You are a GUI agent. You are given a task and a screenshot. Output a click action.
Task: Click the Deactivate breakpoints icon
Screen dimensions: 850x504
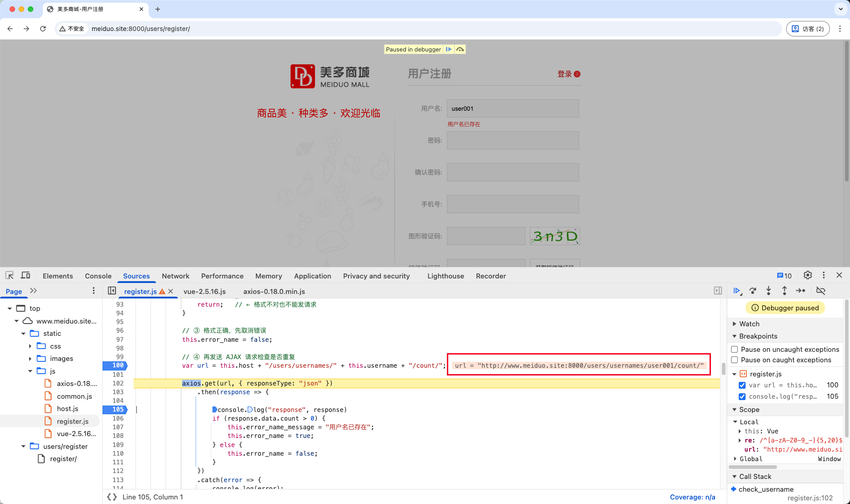(x=821, y=291)
